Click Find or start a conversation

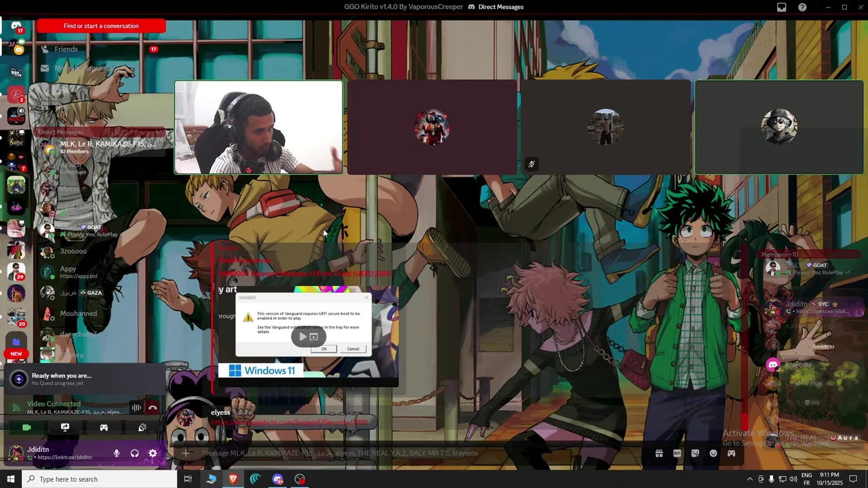click(101, 26)
